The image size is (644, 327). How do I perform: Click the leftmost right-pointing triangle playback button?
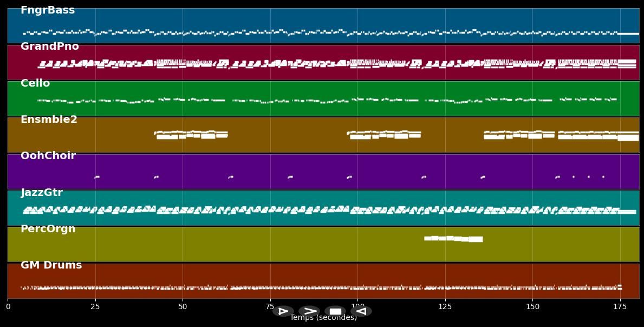283,311
